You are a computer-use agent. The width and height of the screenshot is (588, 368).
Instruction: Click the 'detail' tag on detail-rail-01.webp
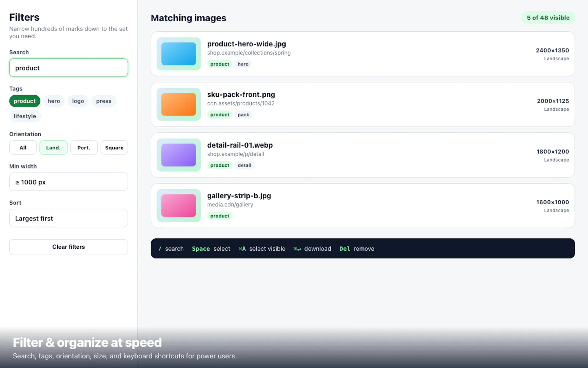[244, 165]
